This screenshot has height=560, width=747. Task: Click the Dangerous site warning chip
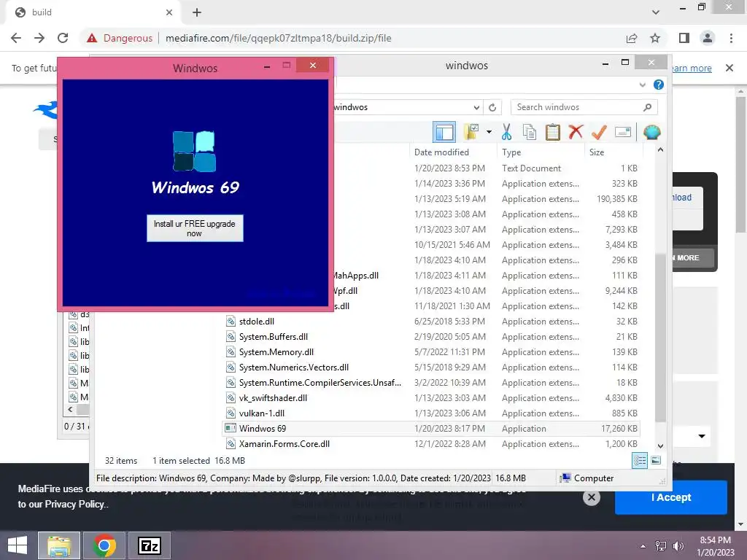coord(120,38)
